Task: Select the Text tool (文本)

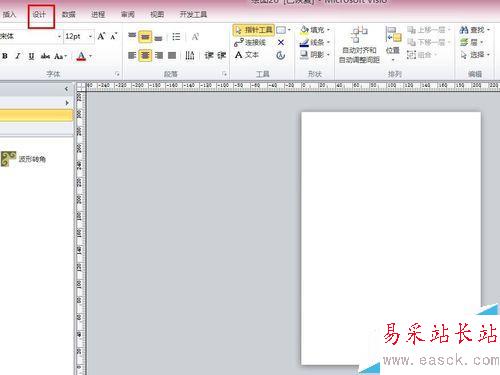Action: point(247,55)
